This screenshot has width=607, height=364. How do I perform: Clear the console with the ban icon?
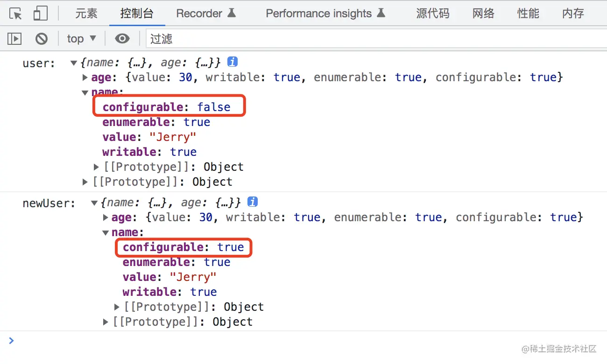[42, 39]
